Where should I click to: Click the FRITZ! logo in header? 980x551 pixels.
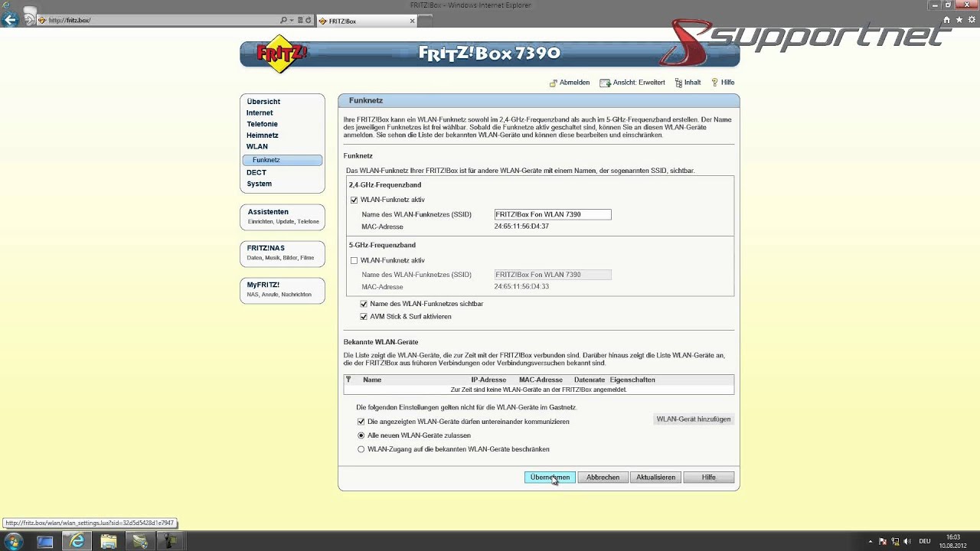click(x=282, y=54)
